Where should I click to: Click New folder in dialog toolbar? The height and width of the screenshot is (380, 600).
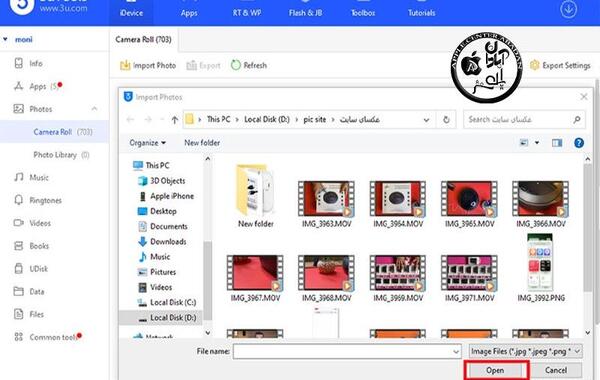click(x=202, y=143)
